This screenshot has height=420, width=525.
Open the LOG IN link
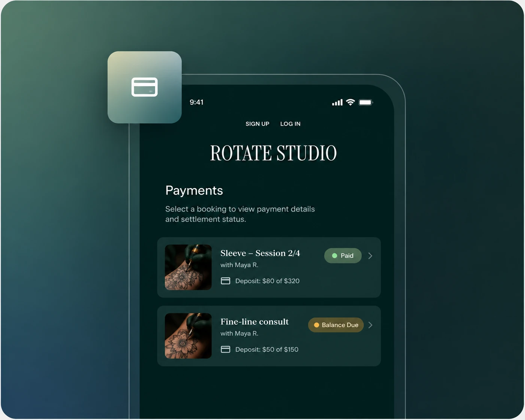(290, 124)
